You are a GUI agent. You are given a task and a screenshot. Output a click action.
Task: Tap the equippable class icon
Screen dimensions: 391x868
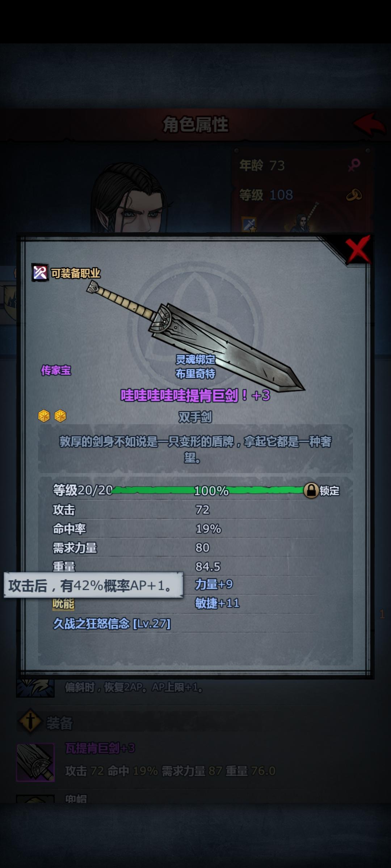coord(40,273)
